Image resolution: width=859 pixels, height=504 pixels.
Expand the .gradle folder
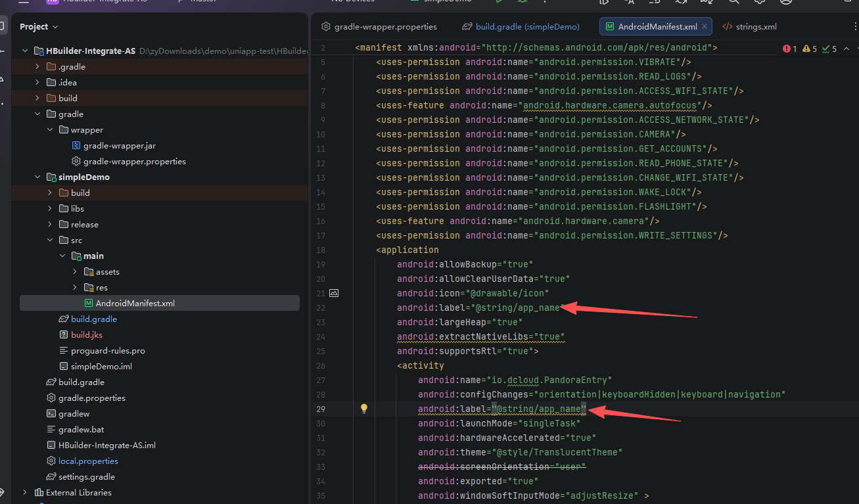(x=37, y=66)
